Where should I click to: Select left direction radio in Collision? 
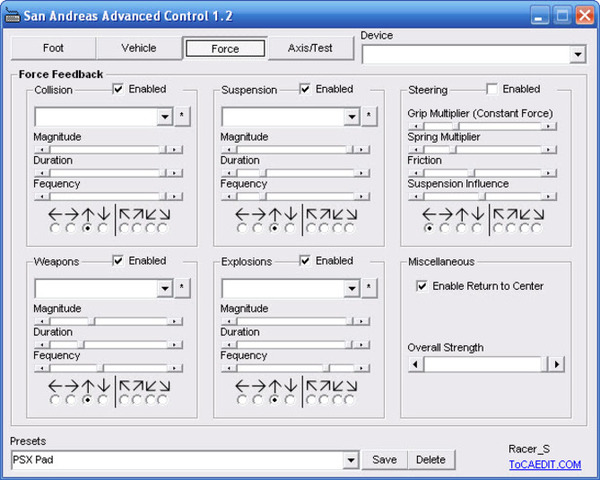[55, 229]
